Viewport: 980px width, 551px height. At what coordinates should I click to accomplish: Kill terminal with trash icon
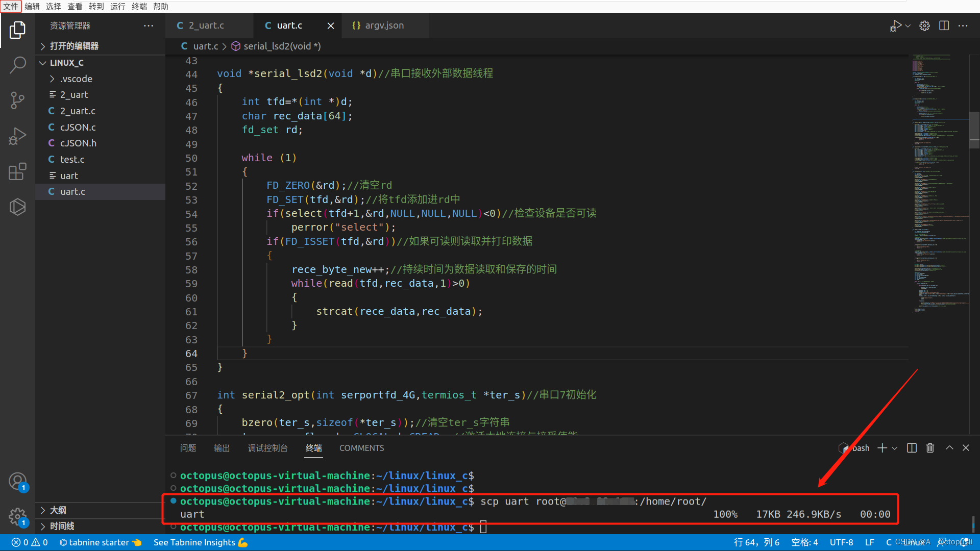click(x=930, y=448)
